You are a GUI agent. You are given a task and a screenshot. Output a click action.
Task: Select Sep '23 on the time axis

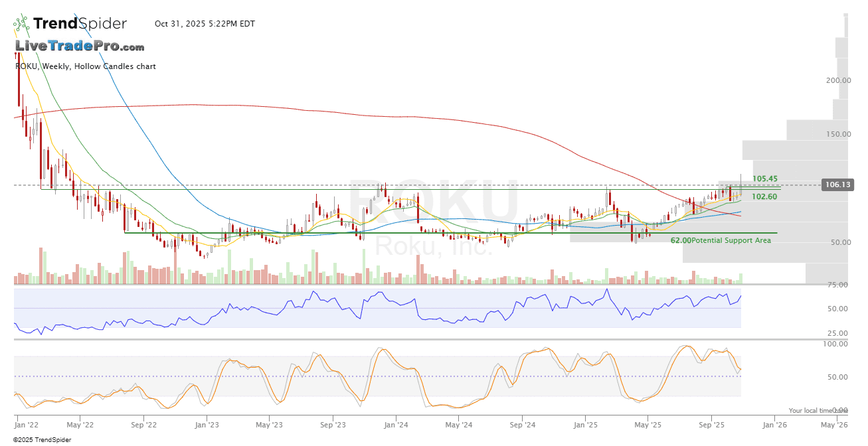[x=332, y=425]
